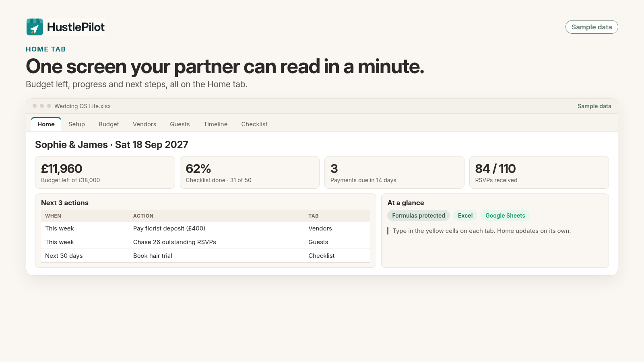Click the Sophie & James wedding date heading
The image size is (644, 362).
(111, 145)
